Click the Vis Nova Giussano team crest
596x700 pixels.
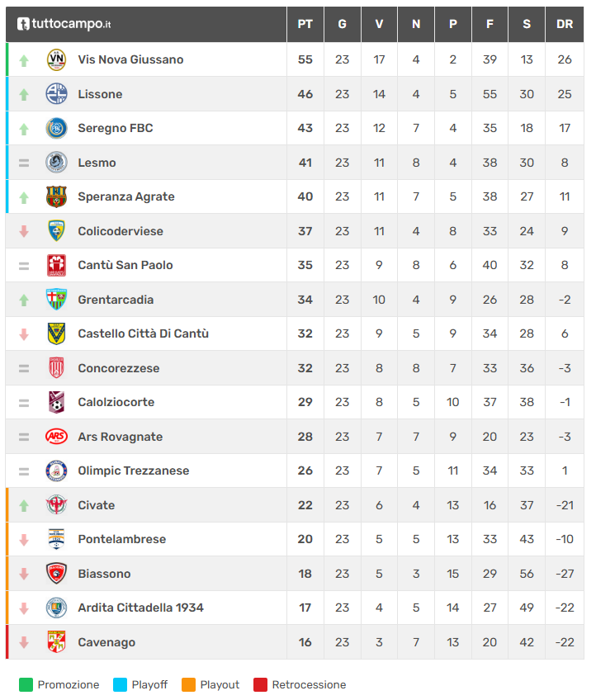click(56, 59)
